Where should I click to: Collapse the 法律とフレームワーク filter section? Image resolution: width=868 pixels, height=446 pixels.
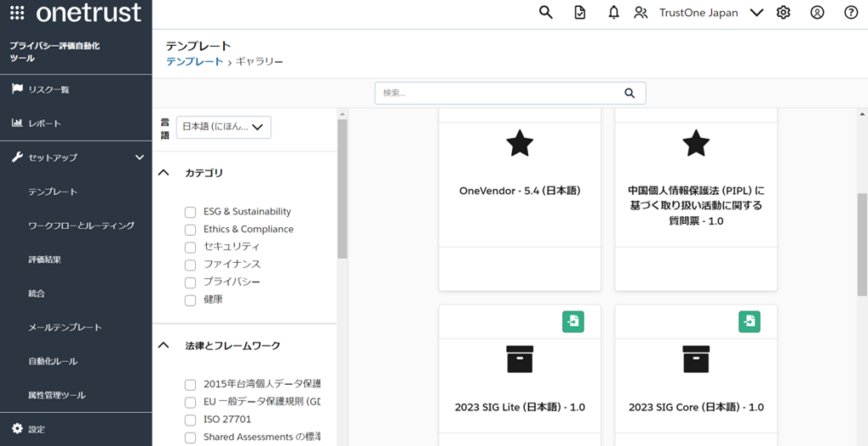164,345
